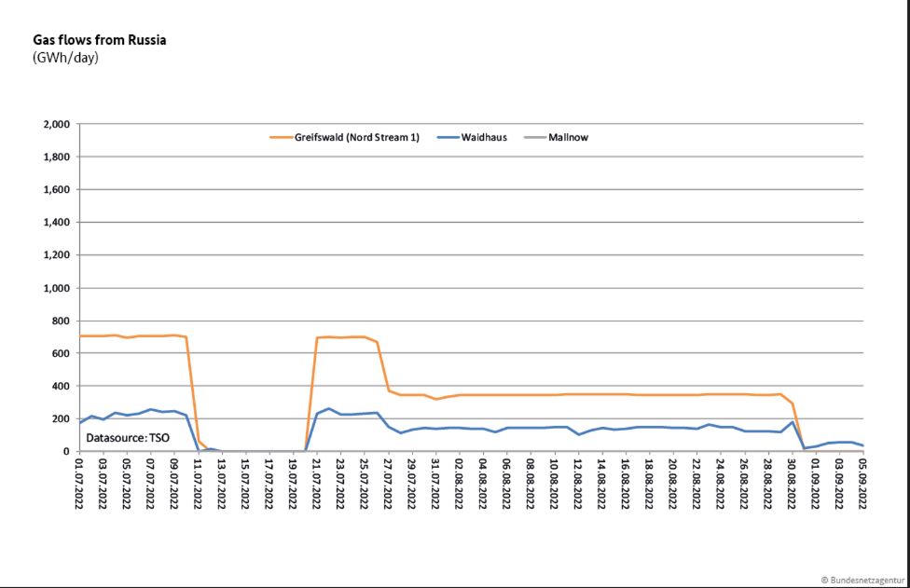Click the chart title 'Gas flows from Russia'
The width and height of the screenshot is (910, 588).
pyautogui.click(x=100, y=41)
